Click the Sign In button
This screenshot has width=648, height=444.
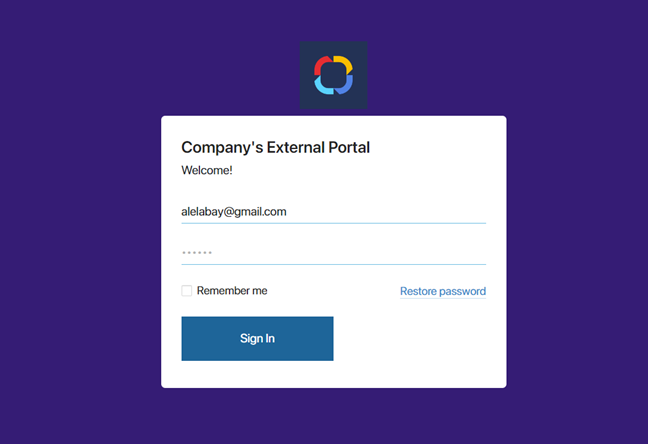click(x=257, y=339)
